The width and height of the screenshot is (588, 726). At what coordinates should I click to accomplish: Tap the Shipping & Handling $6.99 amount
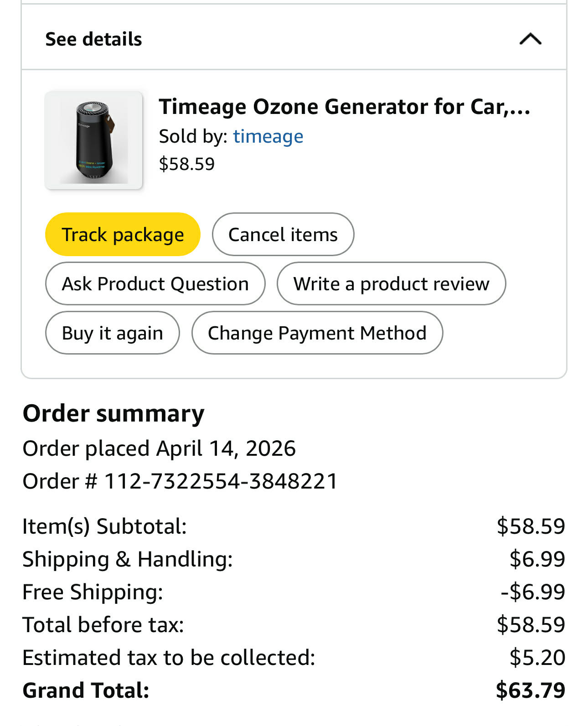pos(537,559)
